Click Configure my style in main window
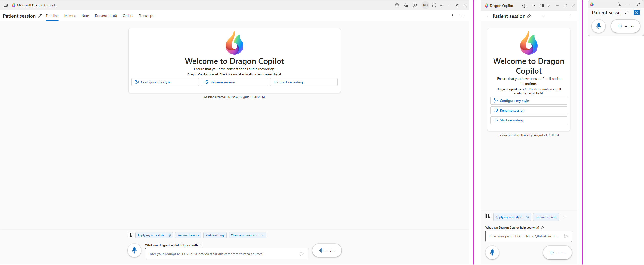 (x=165, y=82)
